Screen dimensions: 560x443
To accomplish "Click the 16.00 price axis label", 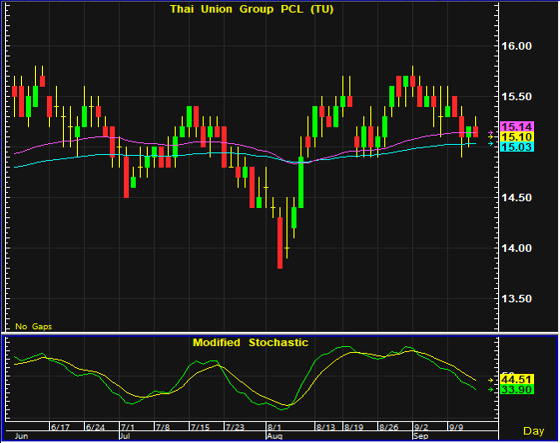I will coord(516,46).
